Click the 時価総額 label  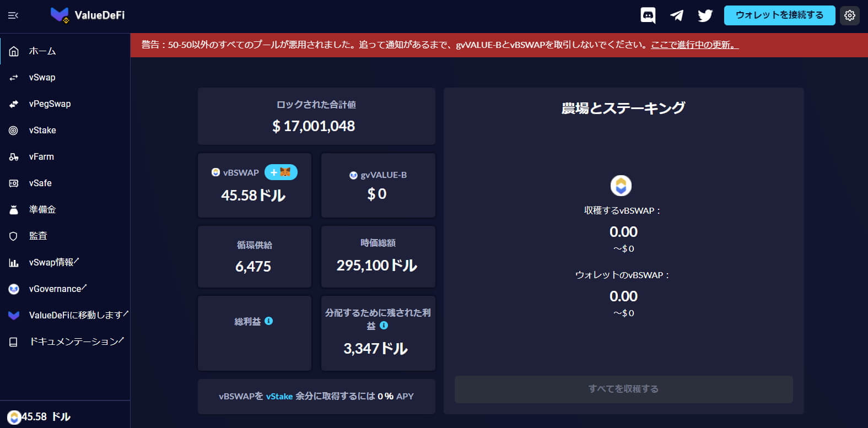[x=378, y=243]
